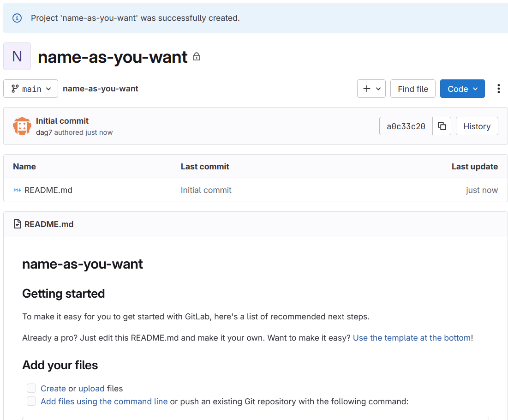Click dag7's orange avatar image
The height and width of the screenshot is (420, 508).
pyautogui.click(x=22, y=126)
